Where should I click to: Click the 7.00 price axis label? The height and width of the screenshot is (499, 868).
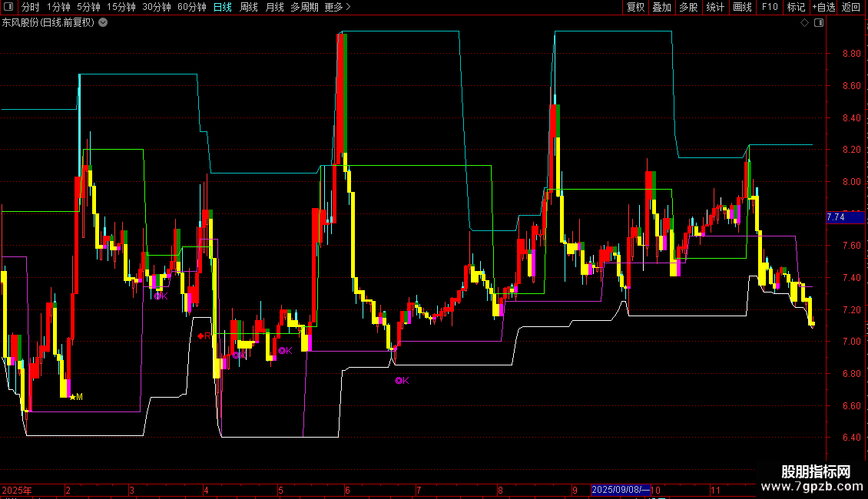(x=851, y=342)
